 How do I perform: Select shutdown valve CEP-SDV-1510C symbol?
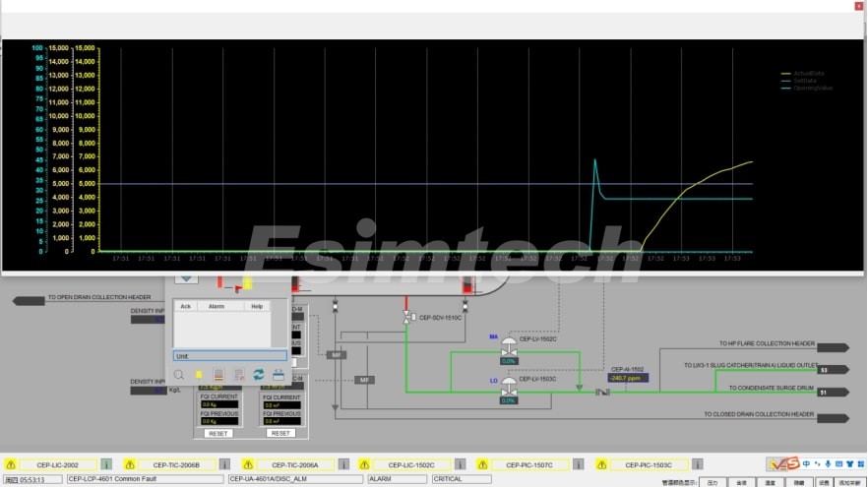point(409,317)
